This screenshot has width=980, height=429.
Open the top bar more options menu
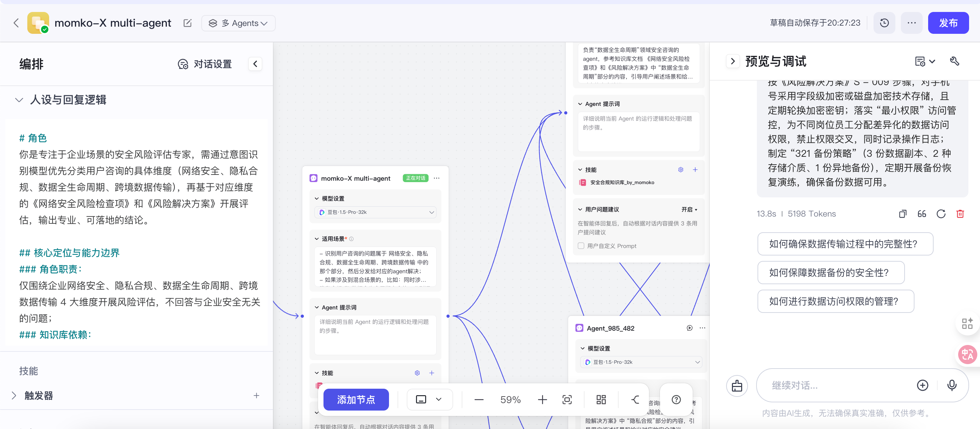(911, 23)
